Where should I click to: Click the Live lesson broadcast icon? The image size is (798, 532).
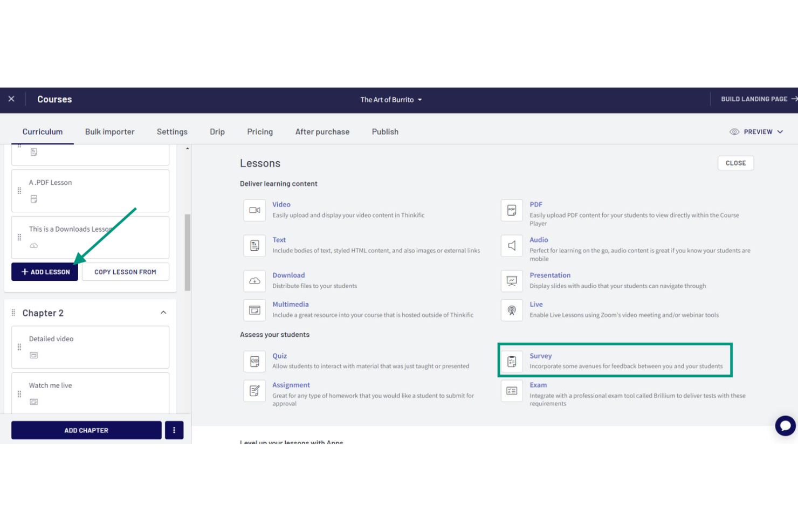point(511,310)
